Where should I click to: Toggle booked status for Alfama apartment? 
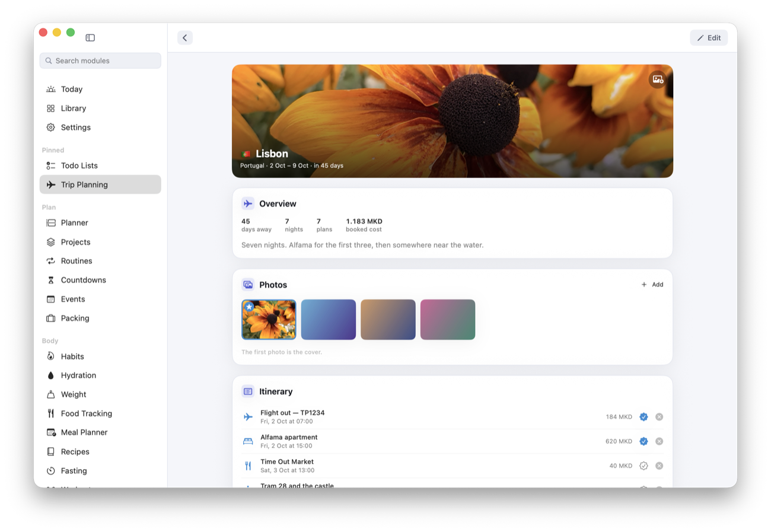[x=643, y=441]
